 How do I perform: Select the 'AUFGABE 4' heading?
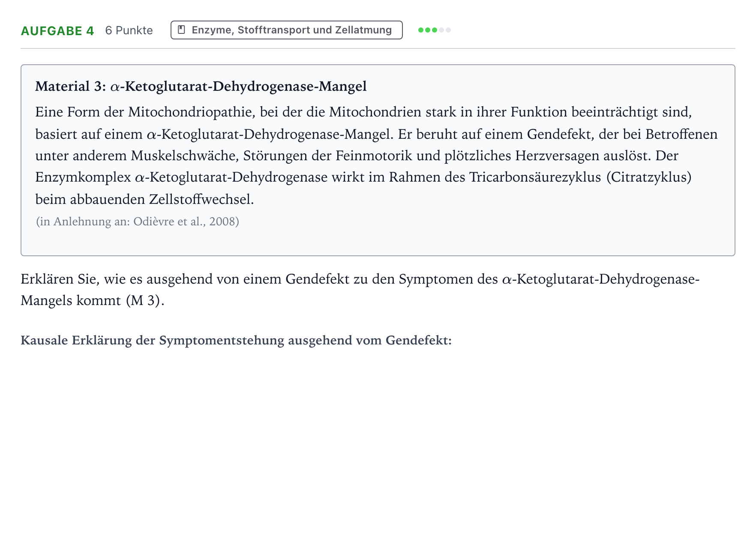[x=57, y=31]
